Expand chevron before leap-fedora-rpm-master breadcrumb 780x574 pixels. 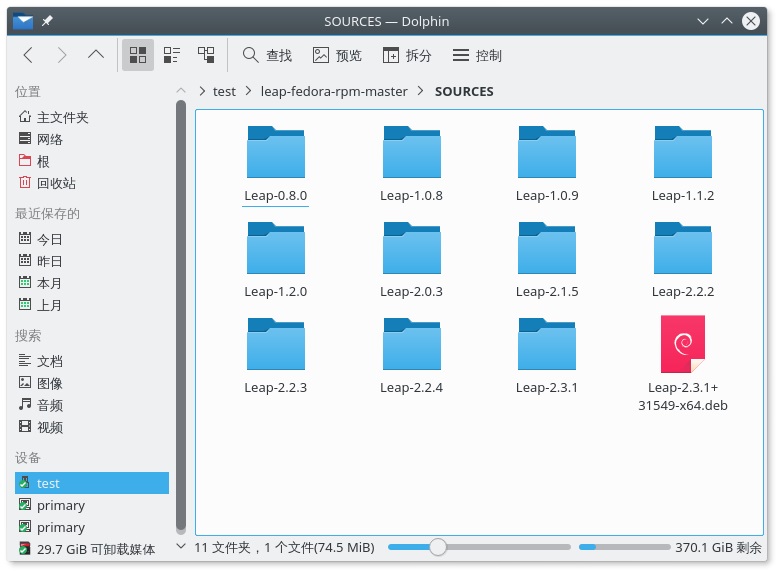pyautogui.click(x=249, y=92)
